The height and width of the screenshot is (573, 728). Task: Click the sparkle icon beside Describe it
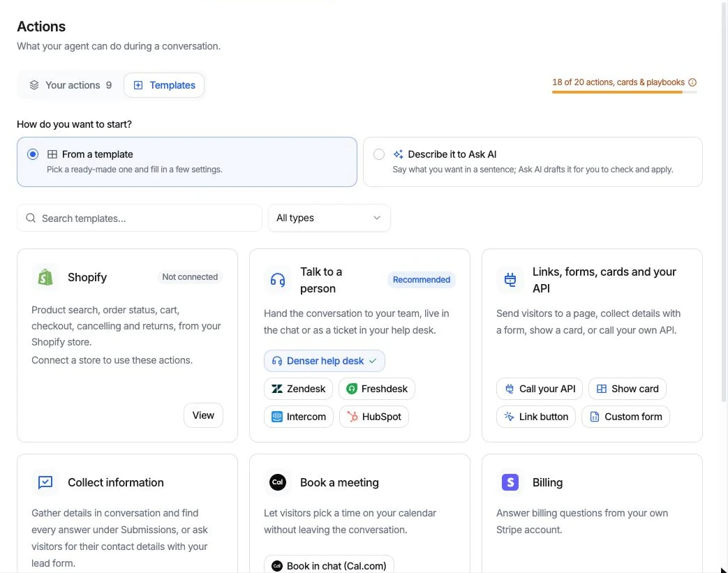pyautogui.click(x=398, y=154)
